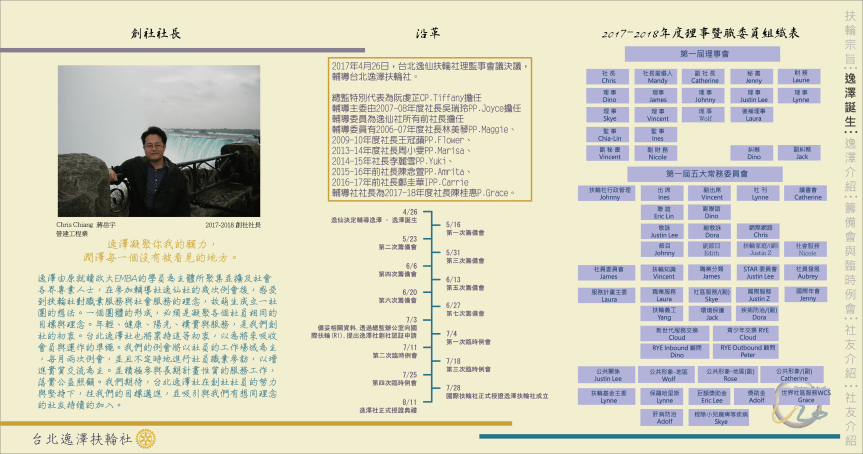Select the 社長 Chris box
This screenshot has height=454, width=863.
pos(609,76)
